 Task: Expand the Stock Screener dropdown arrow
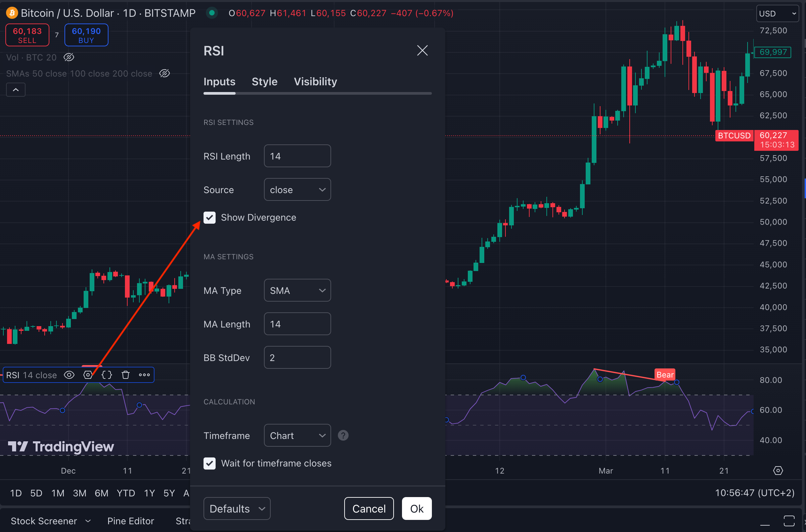[x=88, y=521]
